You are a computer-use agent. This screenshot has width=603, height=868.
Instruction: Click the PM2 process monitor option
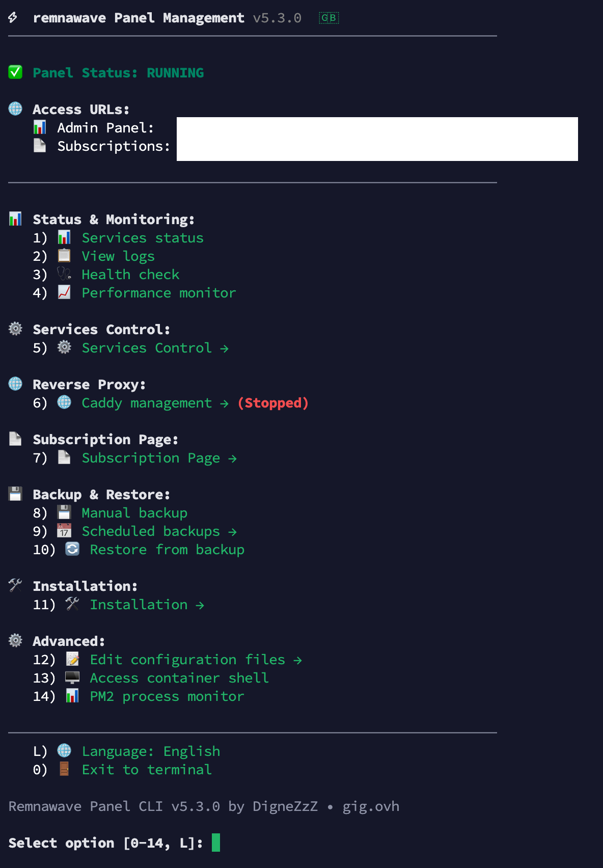(x=167, y=696)
